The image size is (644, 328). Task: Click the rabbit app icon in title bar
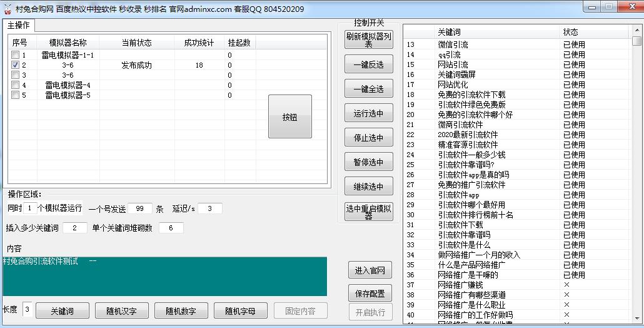[x=8, y=9]
